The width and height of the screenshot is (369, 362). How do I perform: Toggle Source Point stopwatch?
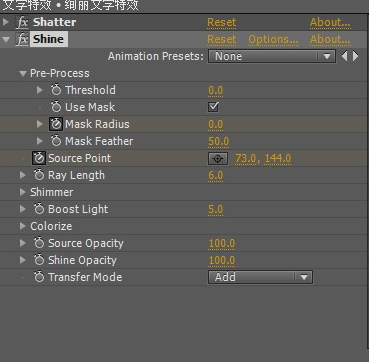39,158
